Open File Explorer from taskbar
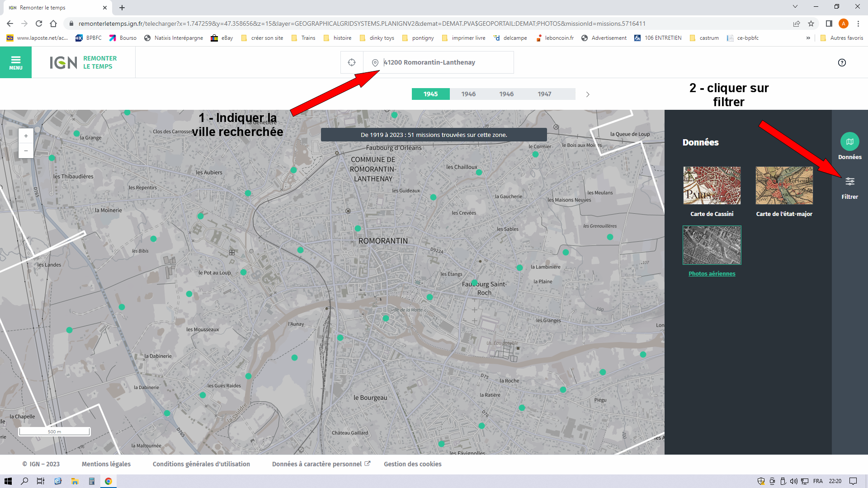868x488 pixels. click(75, 481)
